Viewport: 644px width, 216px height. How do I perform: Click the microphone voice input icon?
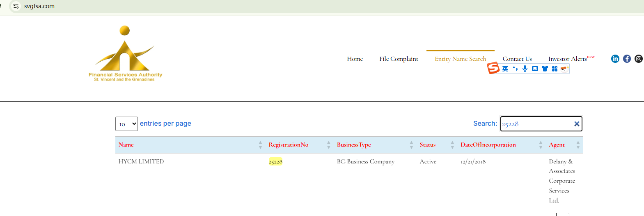(525, 69)
